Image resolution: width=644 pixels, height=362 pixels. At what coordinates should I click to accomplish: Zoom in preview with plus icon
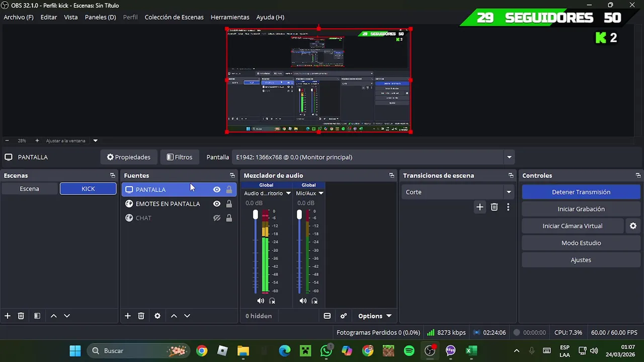coord(37,141)
